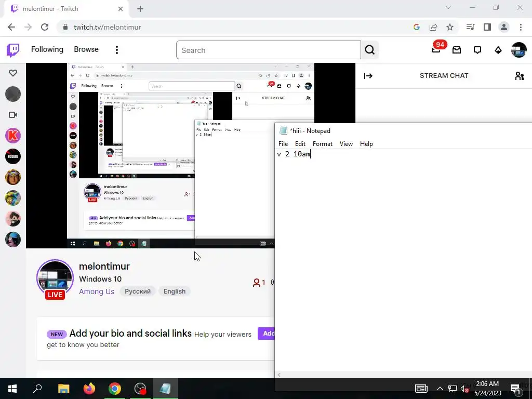Open the Windows Start menu

point(12,389)
